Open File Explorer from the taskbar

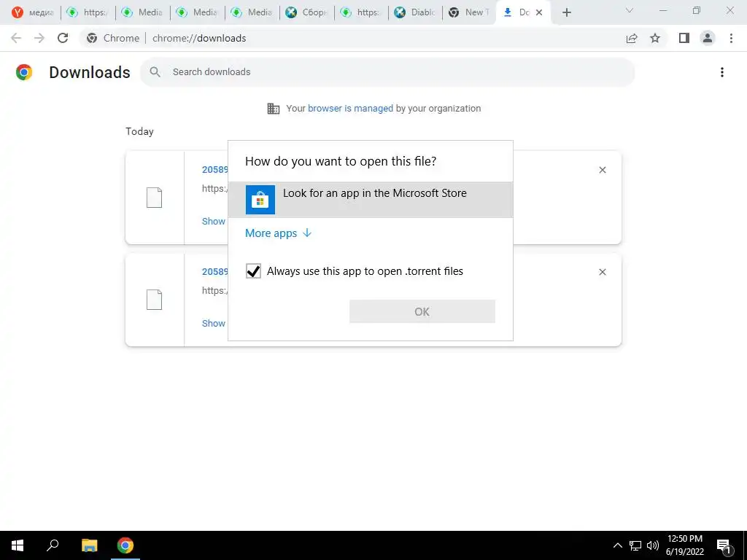[x=89, y=545]
